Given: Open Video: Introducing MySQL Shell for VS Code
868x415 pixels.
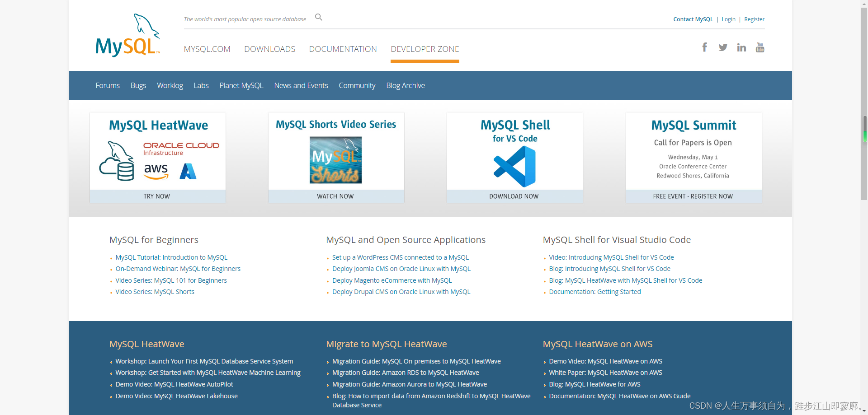Looking at the screenshot, I should (x=611, y=257).
